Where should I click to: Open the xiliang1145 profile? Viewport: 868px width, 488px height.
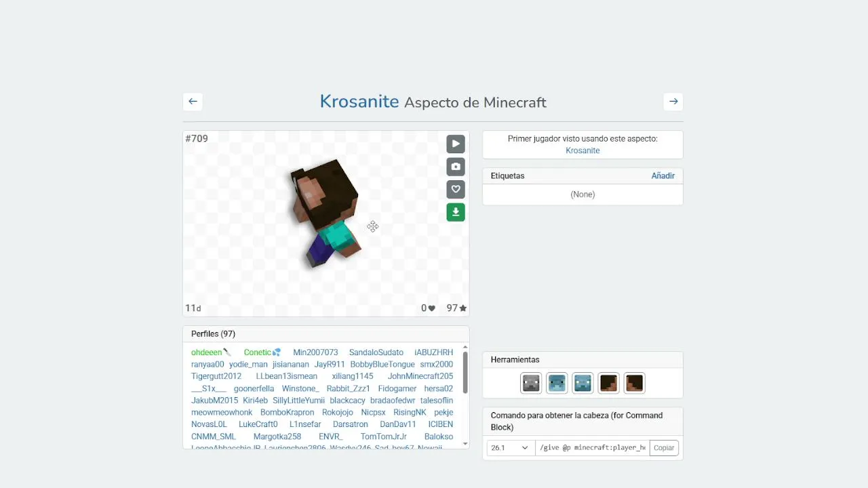tap(353, 376)
